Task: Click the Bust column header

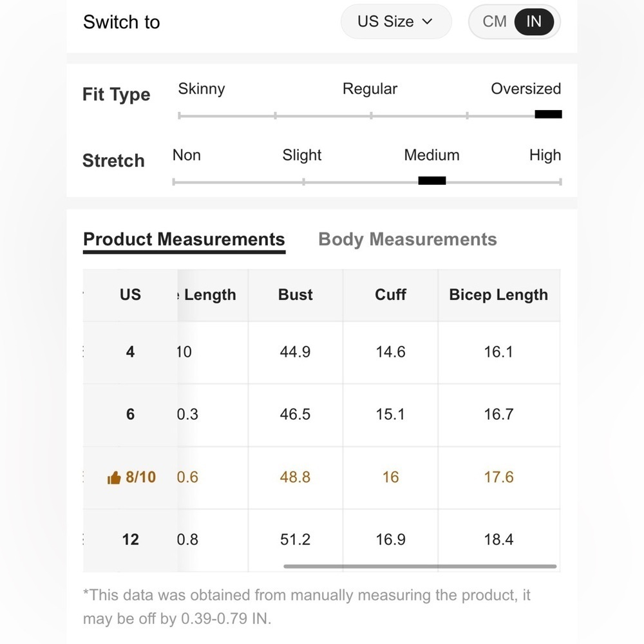Action: (x=296, y=295)
